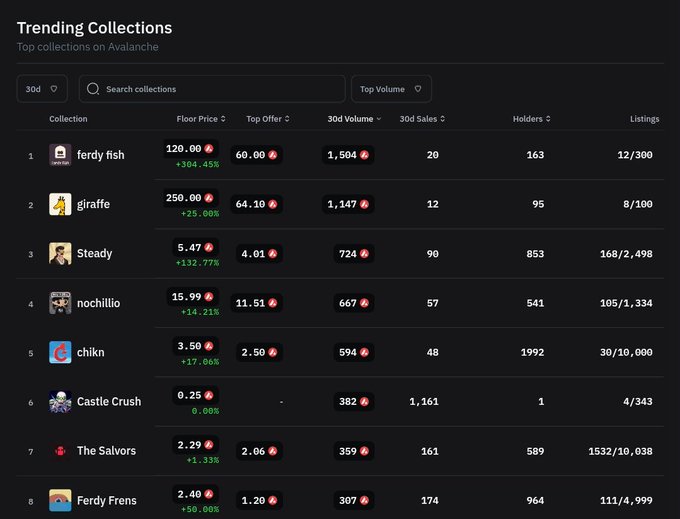Click the chikn collection name

(91, 352)
